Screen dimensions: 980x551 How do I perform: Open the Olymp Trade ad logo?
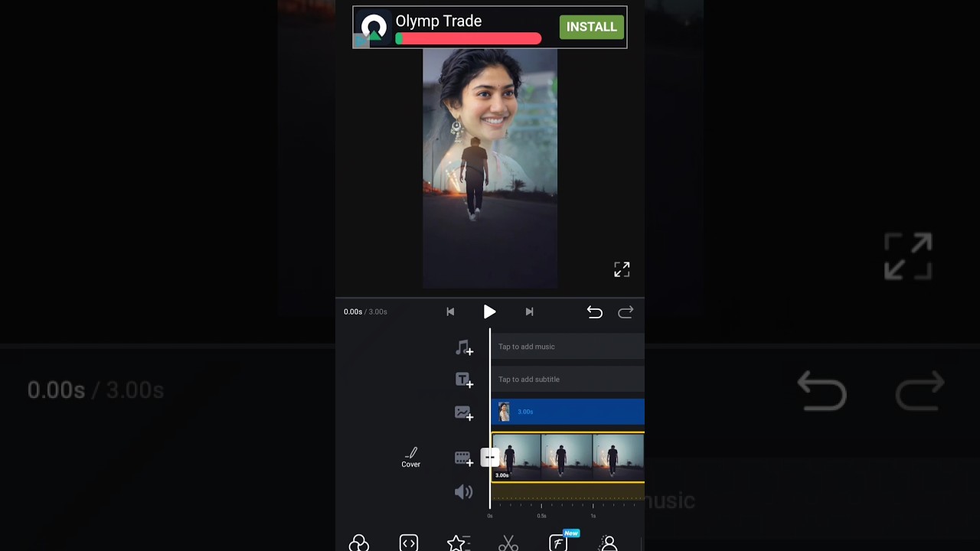374,28
